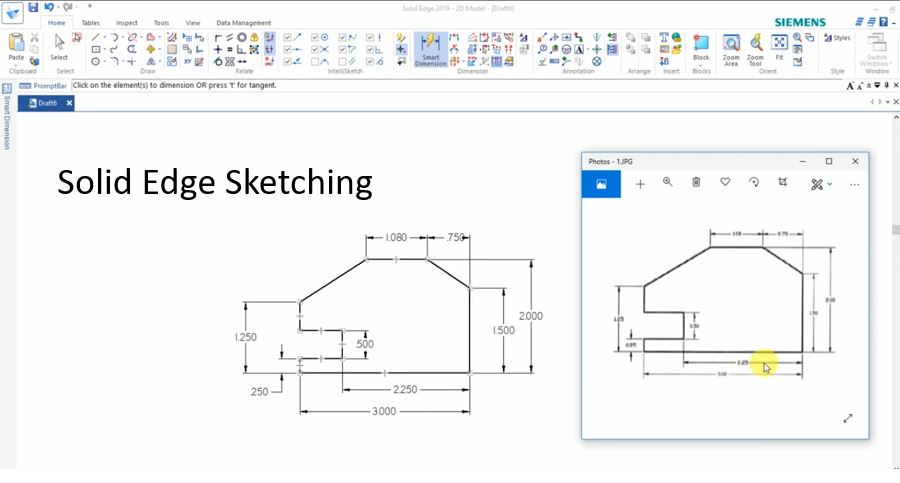Toggle the IntelliSketch endpoint checkbox
The width and height of the screenshot is (900, 483).
[287, 37]
